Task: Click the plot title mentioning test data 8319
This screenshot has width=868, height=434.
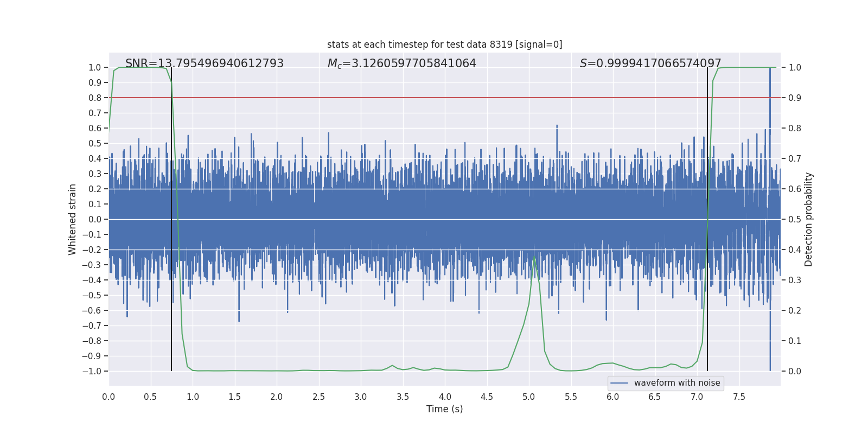Action: click(x=444, y=44)
